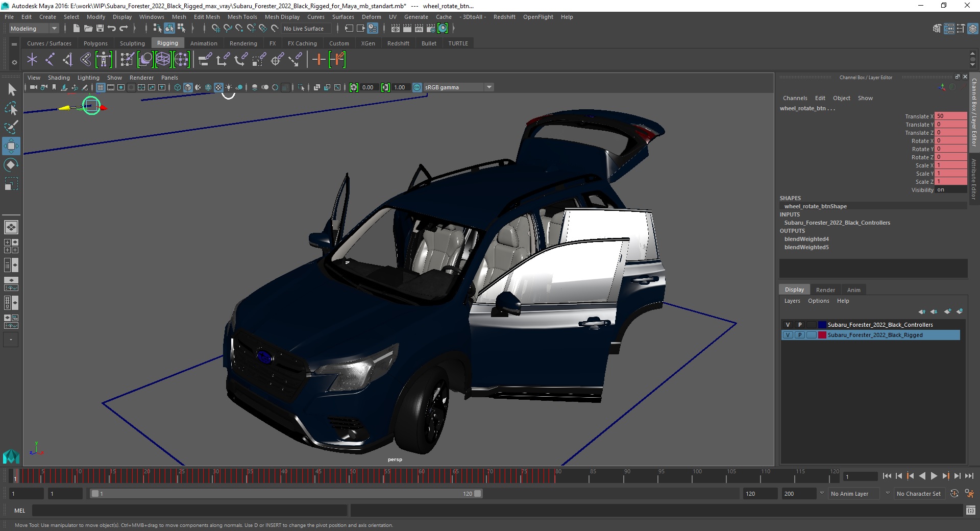The height and width of the screenshot is (531, 980).
Task: Go to the end of playback range
Action: click(969, 476)
